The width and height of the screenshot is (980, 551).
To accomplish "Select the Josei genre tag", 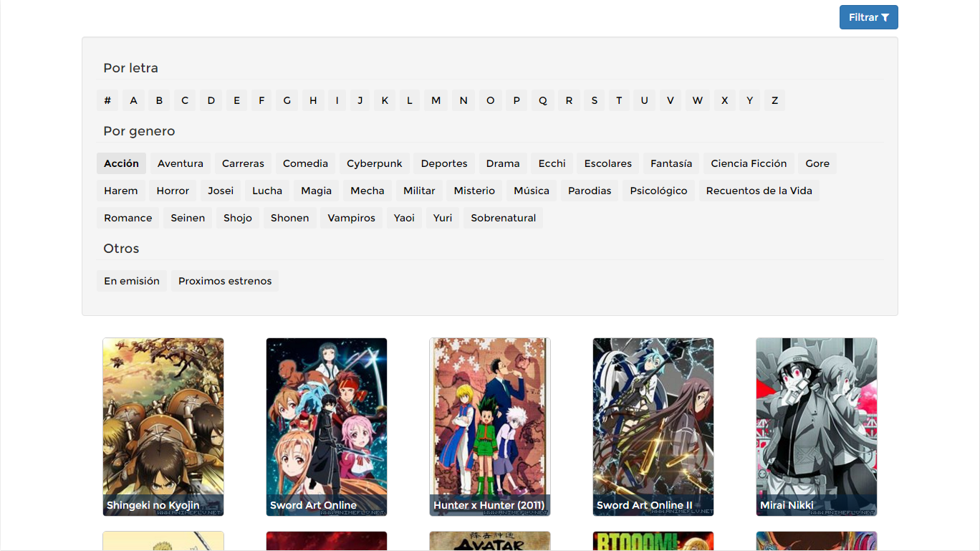I will point(221,191).
